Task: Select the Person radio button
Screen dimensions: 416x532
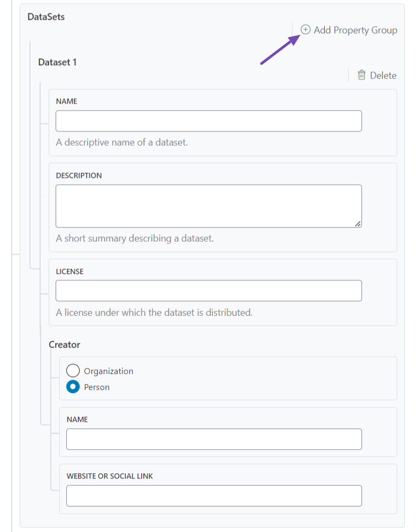Action: pos(72,387)
